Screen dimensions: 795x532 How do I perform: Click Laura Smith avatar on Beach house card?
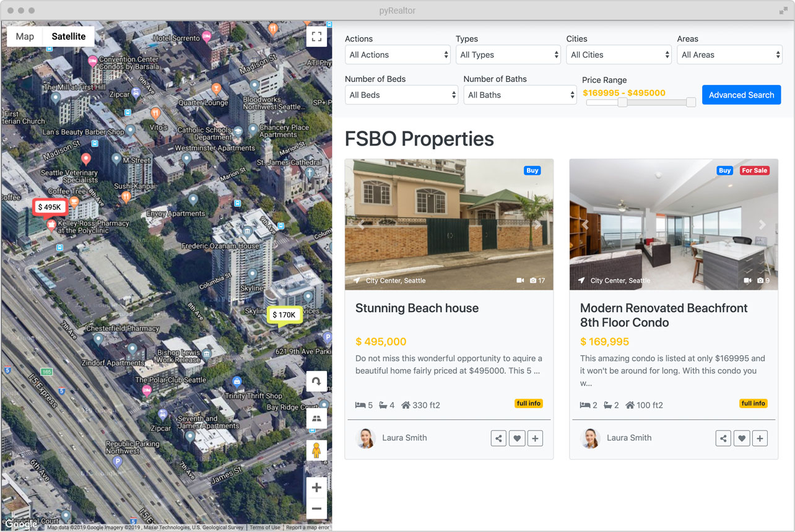(x=365, y=438)
